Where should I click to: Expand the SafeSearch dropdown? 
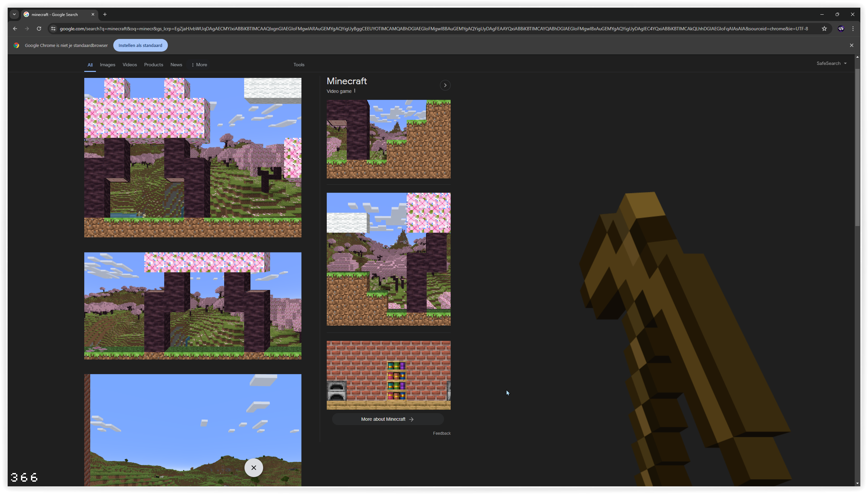pyautogui.click(x=831, y=64)
